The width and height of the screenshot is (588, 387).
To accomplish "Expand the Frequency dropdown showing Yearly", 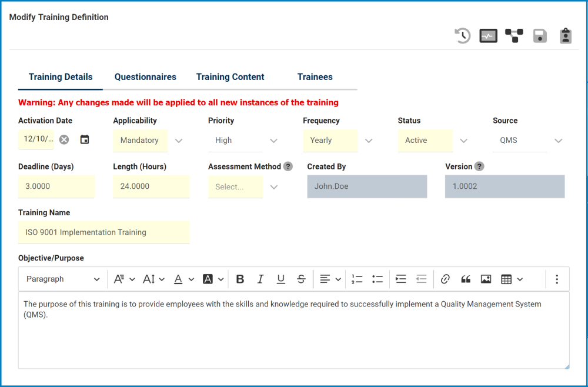I will tap(369, 141).
